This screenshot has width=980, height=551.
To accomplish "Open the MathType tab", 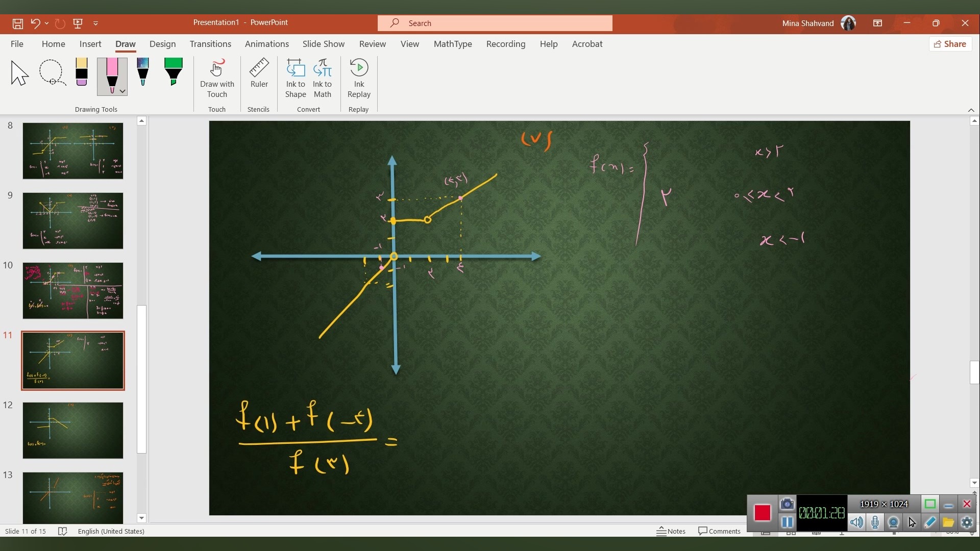I will tap(452, 44).
